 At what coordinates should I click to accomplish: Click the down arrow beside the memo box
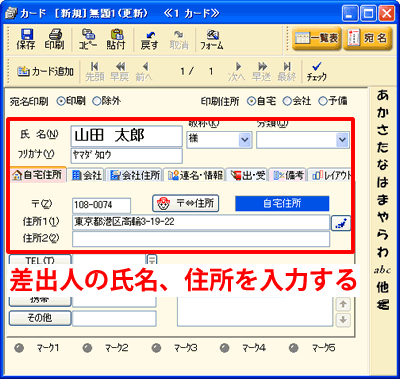(342, 320)
